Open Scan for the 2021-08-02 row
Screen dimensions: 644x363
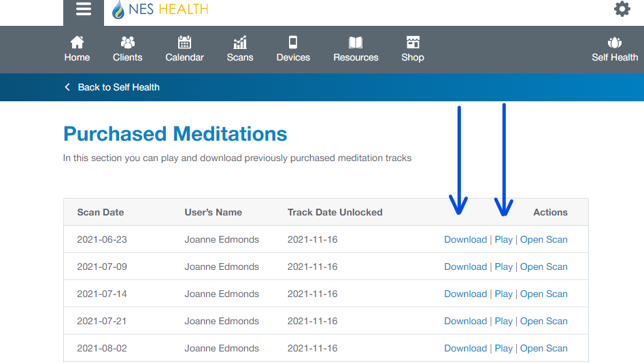click(543, 348)
